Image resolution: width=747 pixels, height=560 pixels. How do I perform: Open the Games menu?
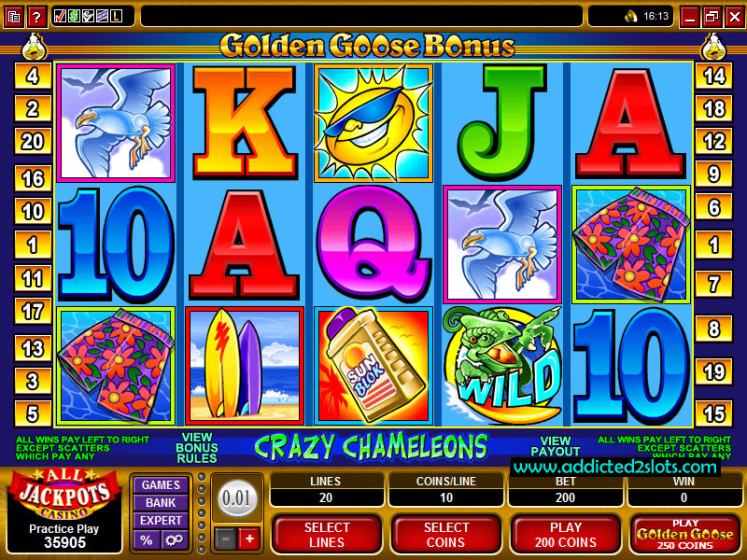(x=161, y=484)
